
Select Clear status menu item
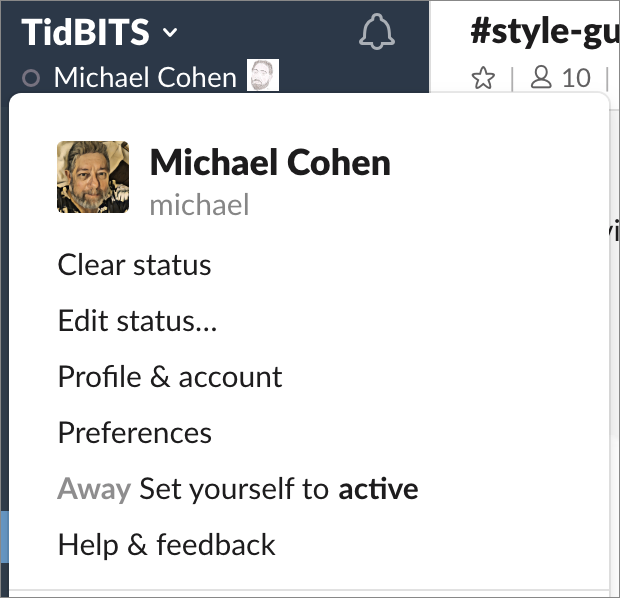click(x=134, y=265)
